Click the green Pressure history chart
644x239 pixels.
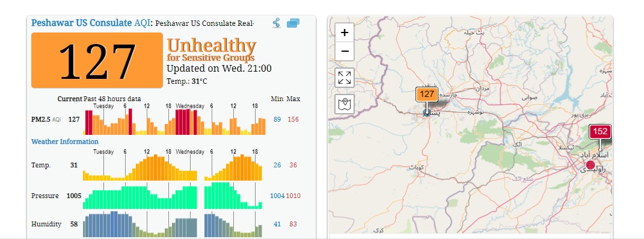(173, 196)
